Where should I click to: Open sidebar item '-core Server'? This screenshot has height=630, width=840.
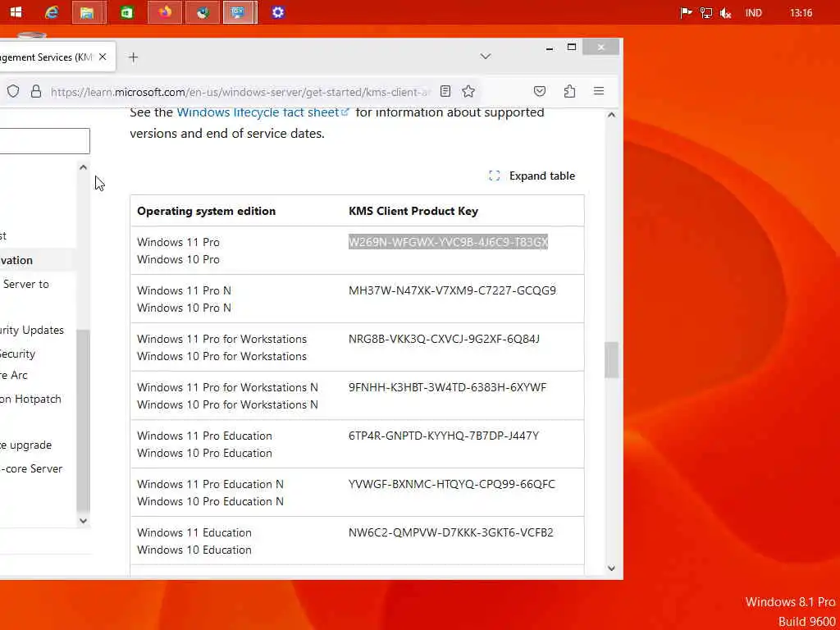(31, 468)
